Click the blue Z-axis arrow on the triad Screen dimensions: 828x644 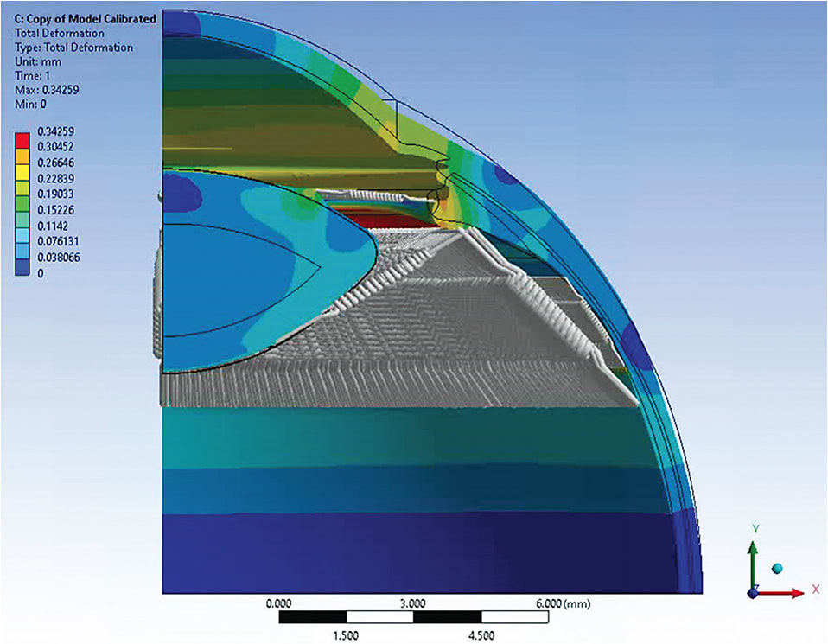[x=753, y=594]
